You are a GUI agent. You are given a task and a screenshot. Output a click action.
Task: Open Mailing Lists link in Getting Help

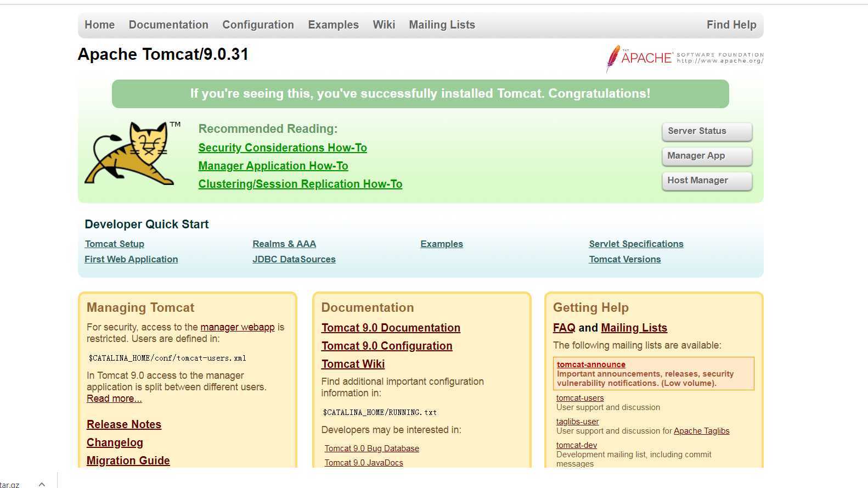click(634, 328)
